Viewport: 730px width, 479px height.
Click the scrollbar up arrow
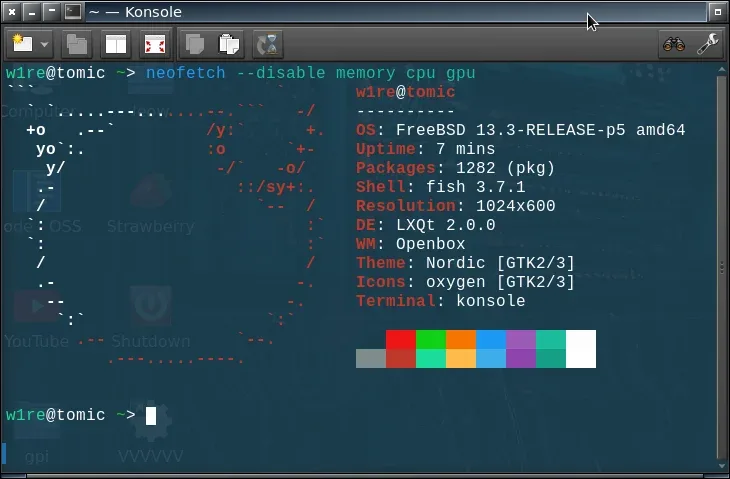(722, 70)
